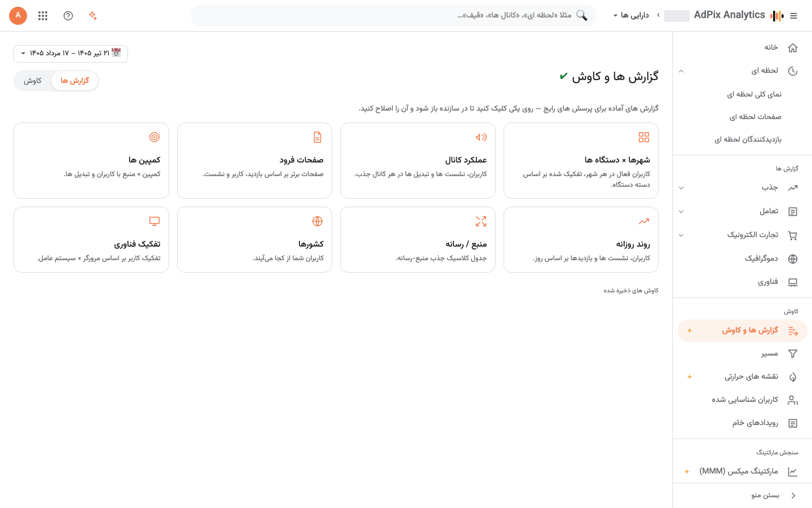The width and height of the screenshot is (812, 508).
Task: Open the کمپین ها report card
Action: (x=91, y=161)
